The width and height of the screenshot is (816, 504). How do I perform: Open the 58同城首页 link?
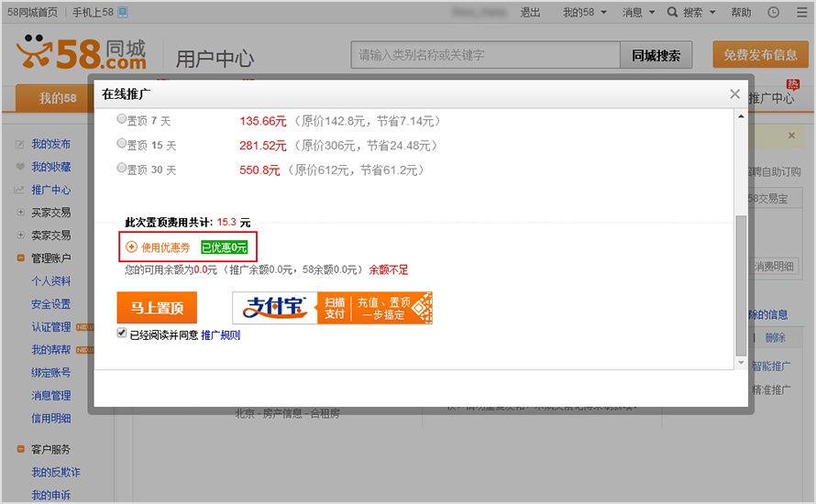(32, 13)
